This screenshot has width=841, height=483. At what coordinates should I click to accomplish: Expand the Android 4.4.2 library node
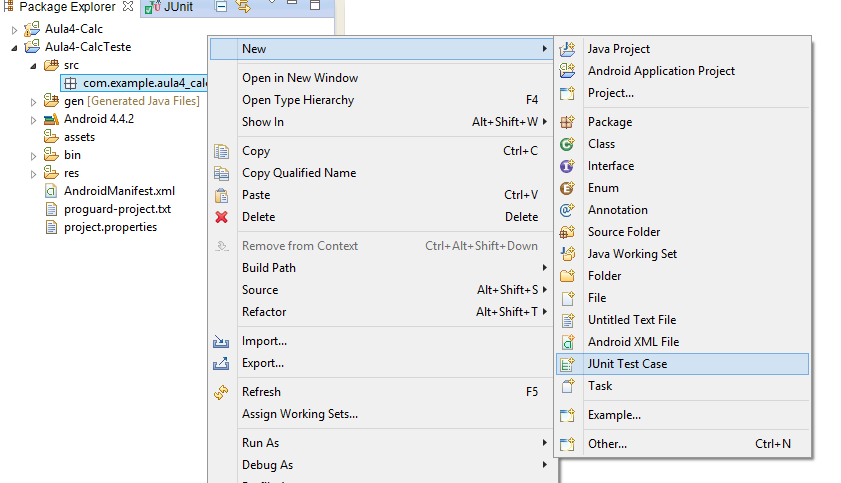click(x=33, y=120)
